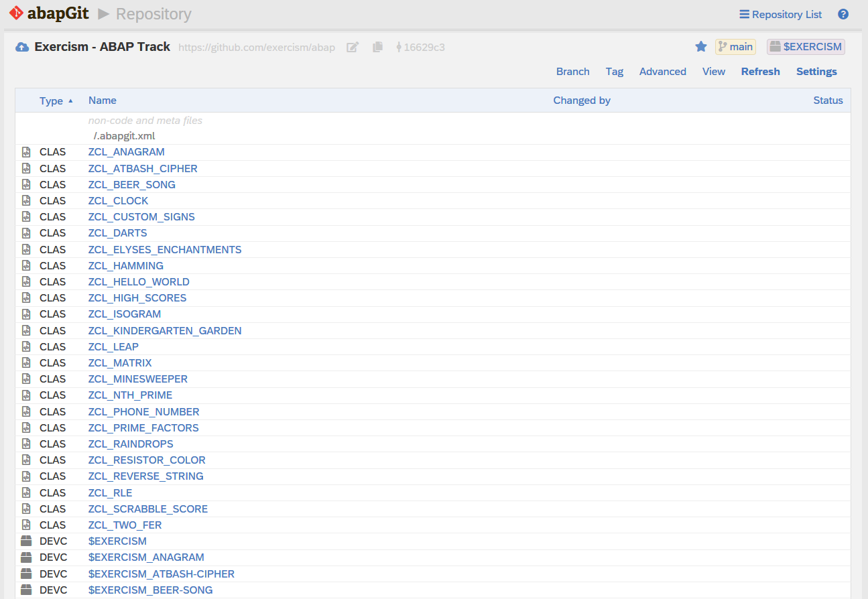
Task: Open the help question mark icon
Action: pyautogui.click(x=843, y=14)
